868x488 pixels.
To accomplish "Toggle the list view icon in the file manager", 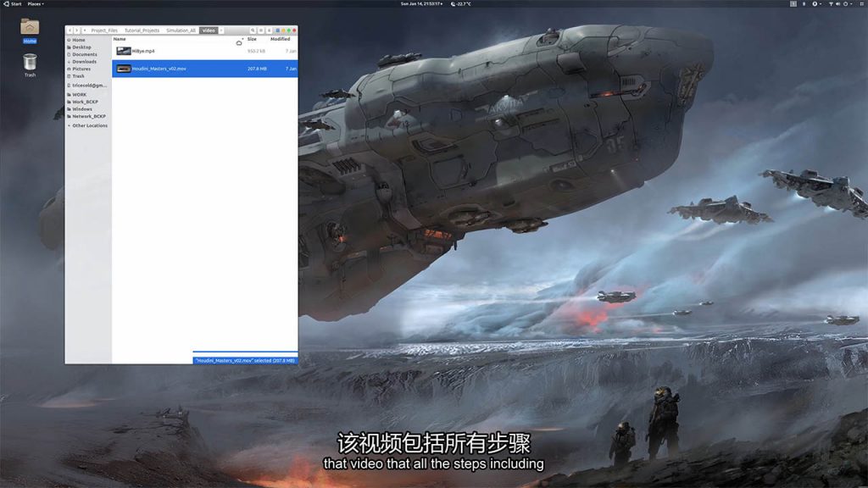I will 261,30.
